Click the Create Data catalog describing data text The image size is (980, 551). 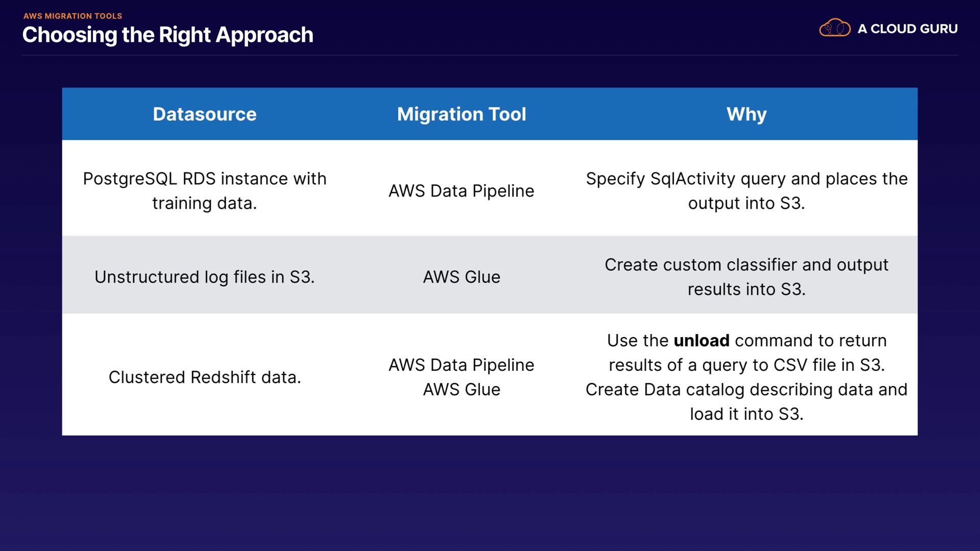(746, 390)
